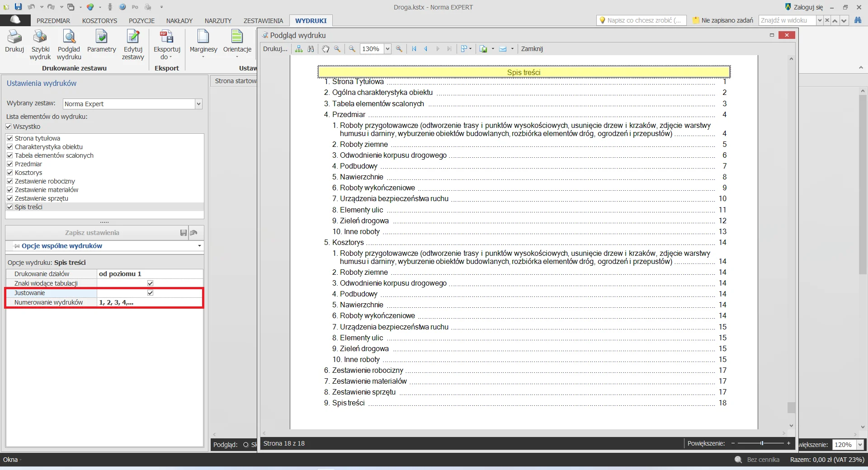Open Parametry in the ribbon

tap(101, 37)
